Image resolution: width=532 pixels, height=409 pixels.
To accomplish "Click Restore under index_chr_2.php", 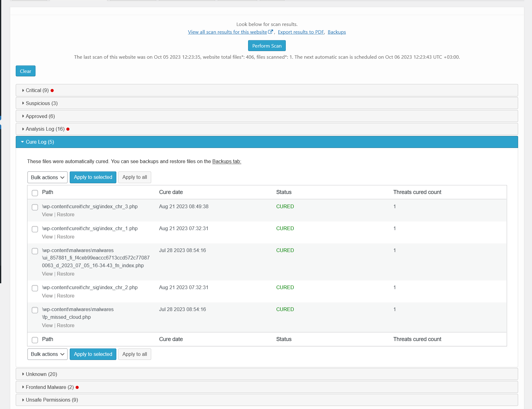I will [66, 296].
